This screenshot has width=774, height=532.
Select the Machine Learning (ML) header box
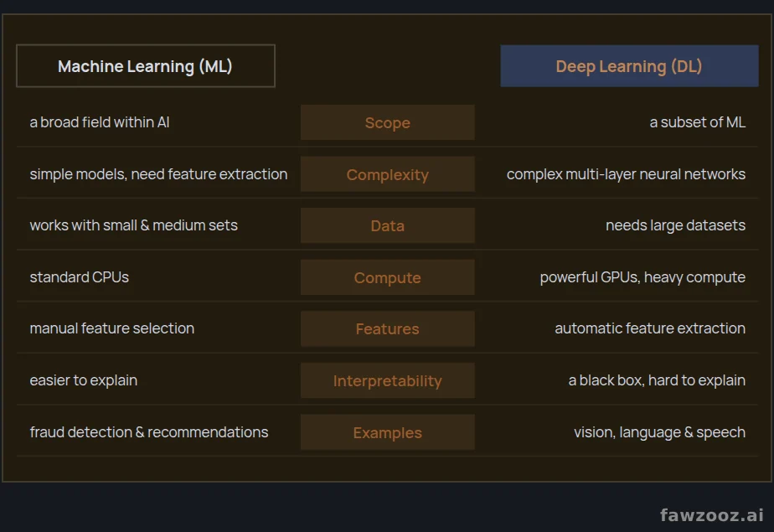146,66
